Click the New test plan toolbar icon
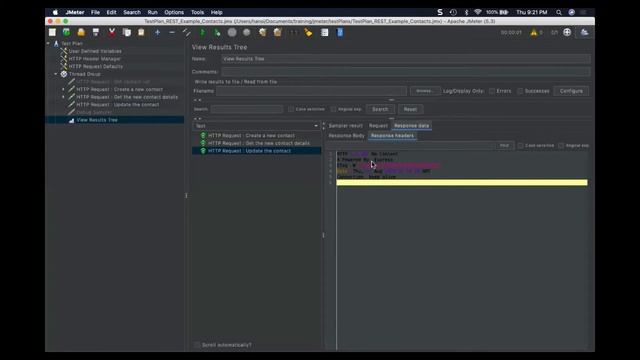640x360 pixels. 52,32
